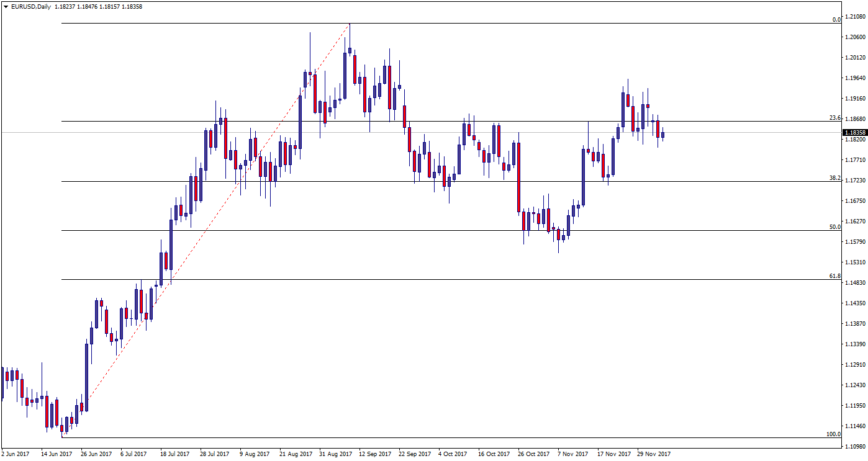Screen dimensions: 868x461
Task: Click the 1.21080 price axis label
Action: (x=855, y=17)
